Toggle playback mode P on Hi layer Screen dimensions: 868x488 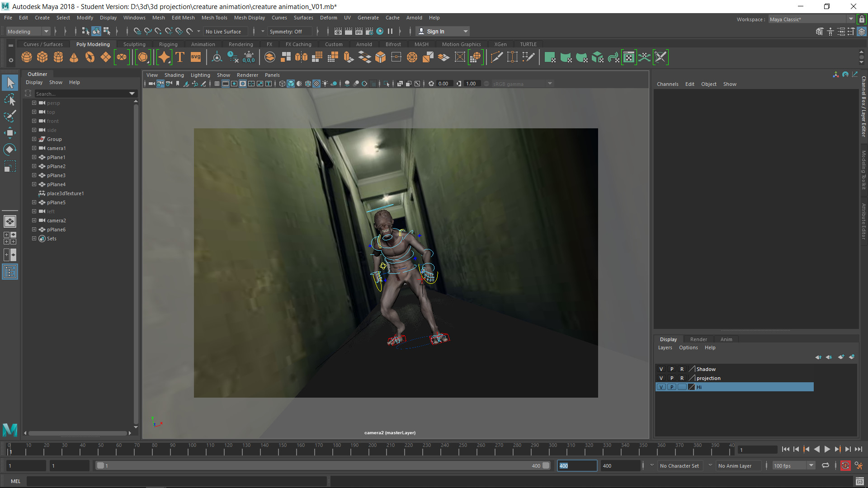[x=672, y=387]
